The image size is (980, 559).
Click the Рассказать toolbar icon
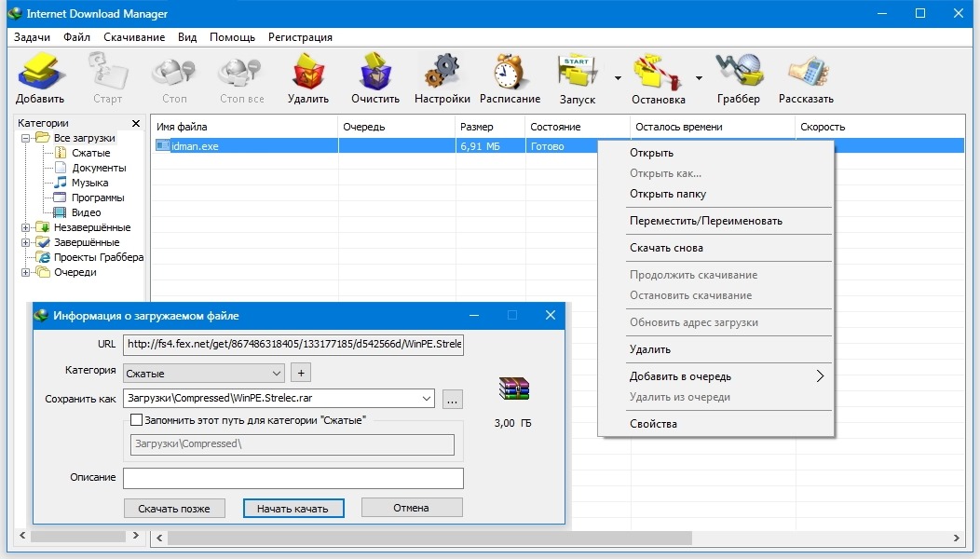pos(806,73)
